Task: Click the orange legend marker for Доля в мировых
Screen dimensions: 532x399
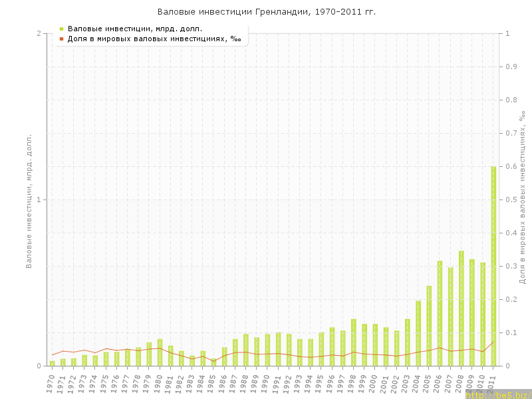Action: click(x=61, y=39)
